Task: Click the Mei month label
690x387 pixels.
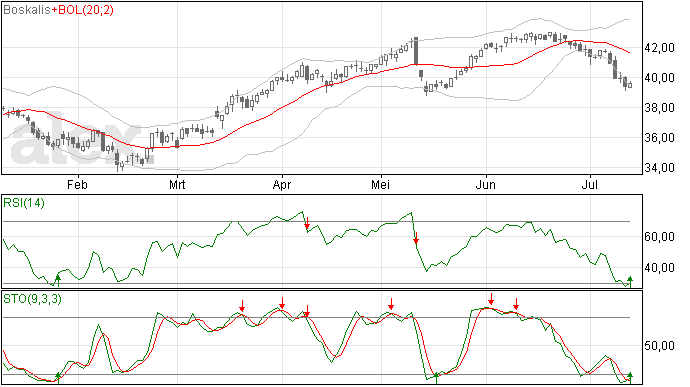Action: point(380,185)
